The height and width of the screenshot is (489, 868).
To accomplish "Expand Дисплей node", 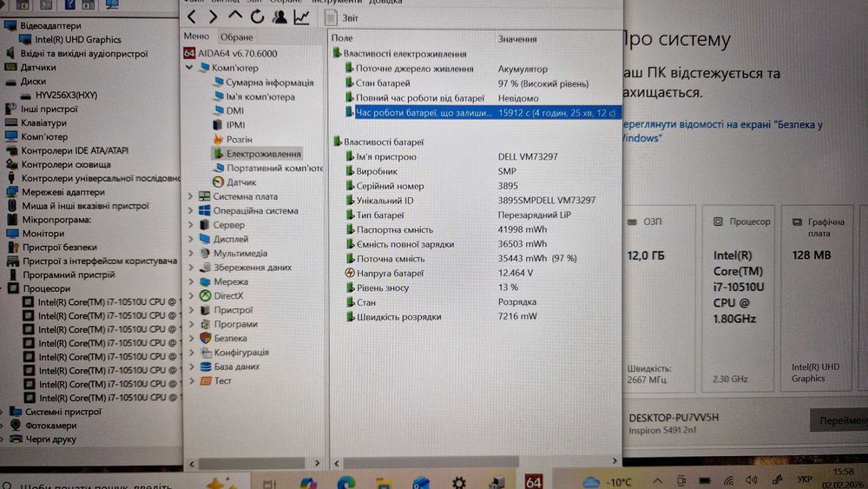I will click(x=190, y=239).
